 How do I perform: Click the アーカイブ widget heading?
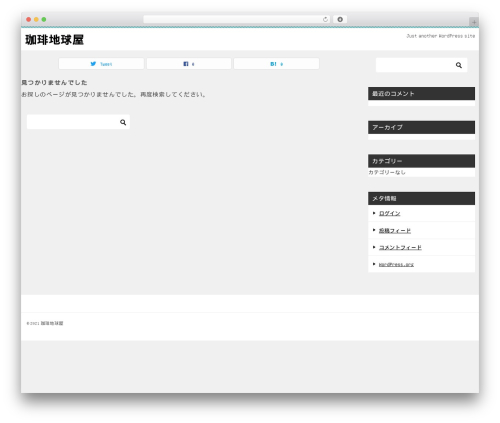tap(421, 127)
